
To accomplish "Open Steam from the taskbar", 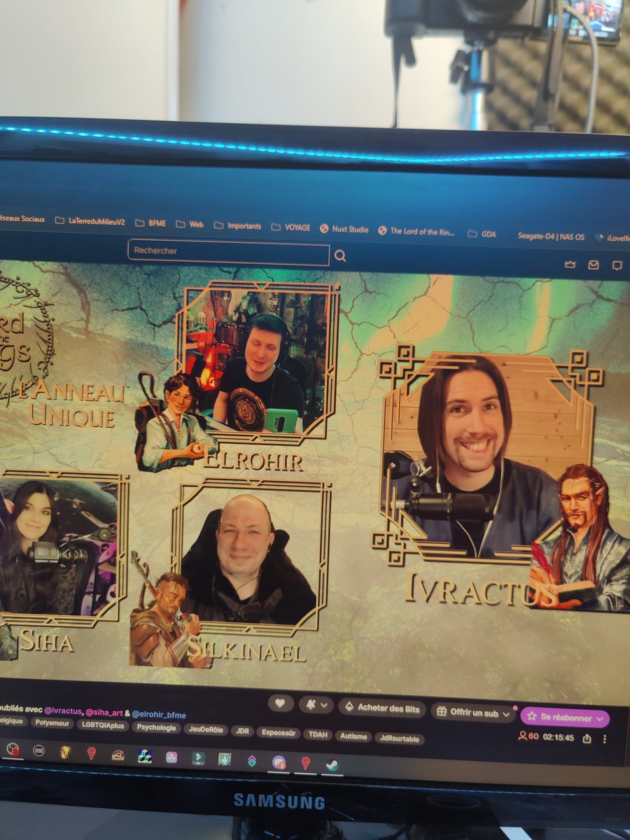I will [332, 764].
